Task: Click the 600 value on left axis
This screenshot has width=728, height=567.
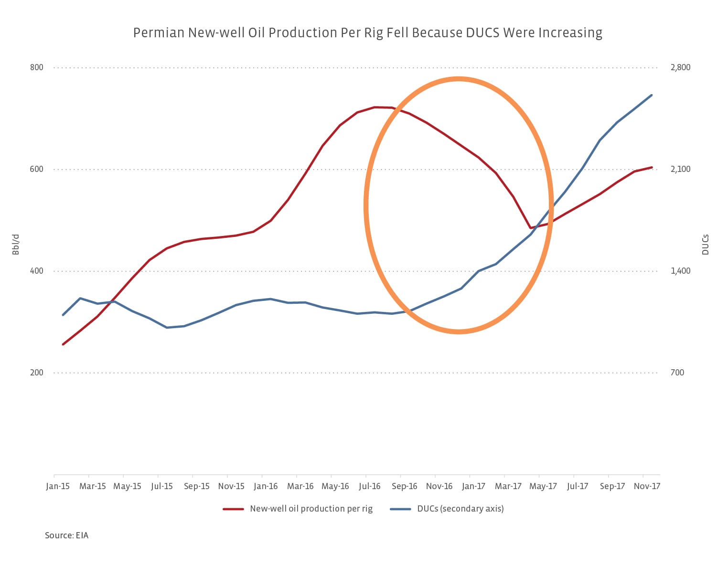Action: point(37,169)
